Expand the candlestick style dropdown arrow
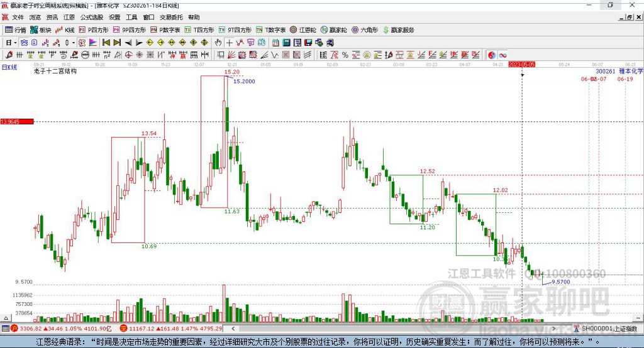Screen dimensions: 644x348 pos(74,43)
